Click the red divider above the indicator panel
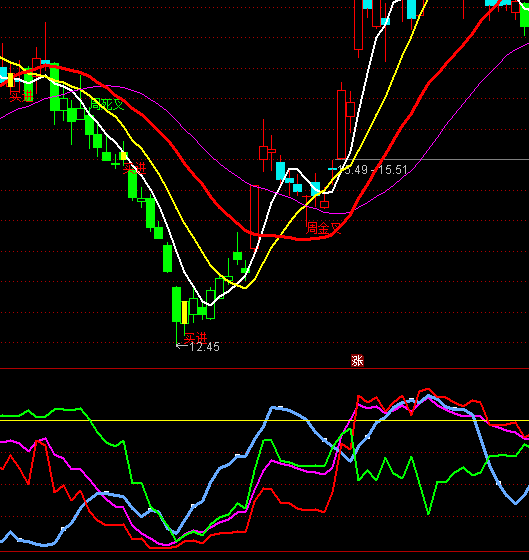The height and width of the screenshot is (560, 529). [264, 368]
